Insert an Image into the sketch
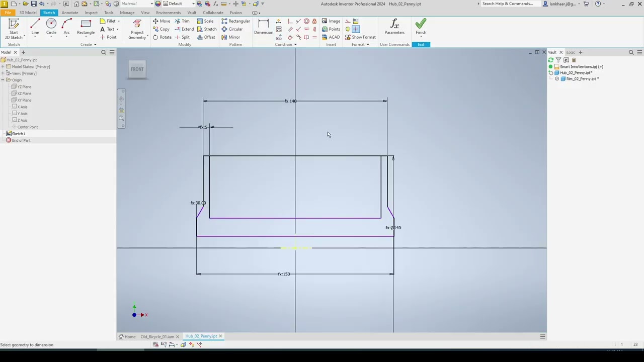Image resolution: width=644 pixels, height=362 pixels. (x=331, y=21)
